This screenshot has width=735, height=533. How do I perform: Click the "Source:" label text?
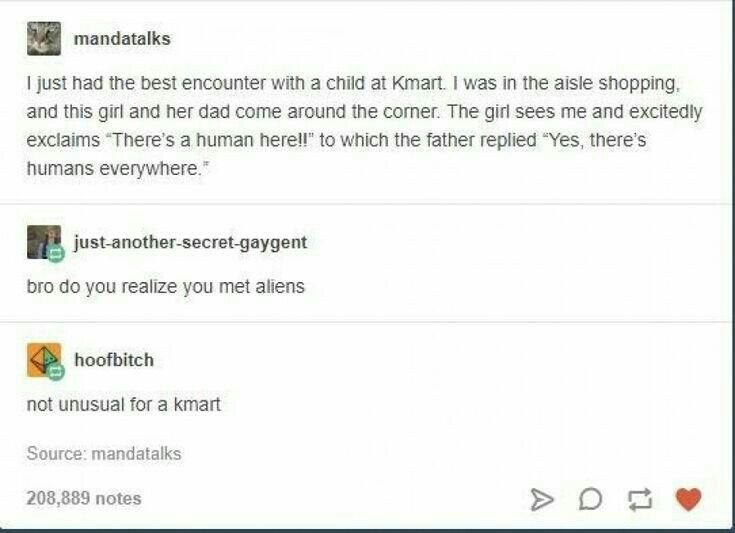click(57, 454)
